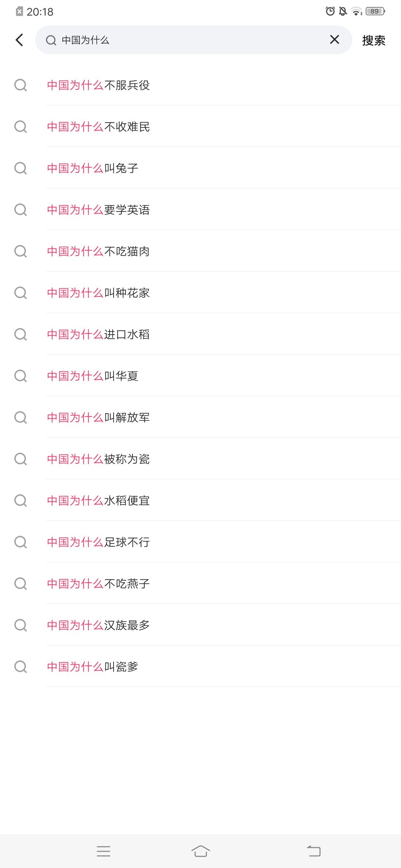Open suggestion 中国为什么叫种花家

click(98, 293)
